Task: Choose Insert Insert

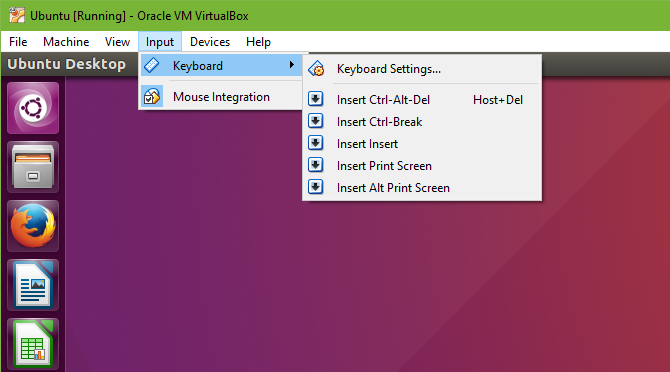Action: pos(422,144)
